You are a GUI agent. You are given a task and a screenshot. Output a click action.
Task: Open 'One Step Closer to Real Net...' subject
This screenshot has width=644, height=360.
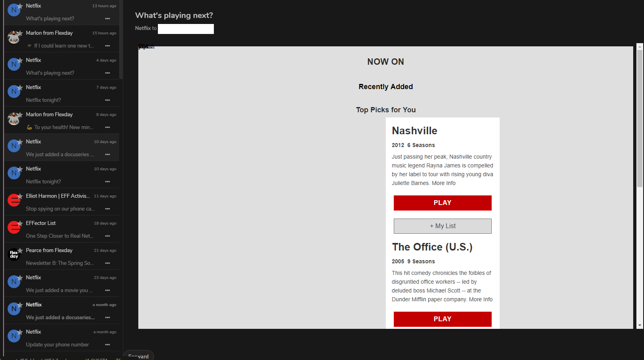coord(60,236)
